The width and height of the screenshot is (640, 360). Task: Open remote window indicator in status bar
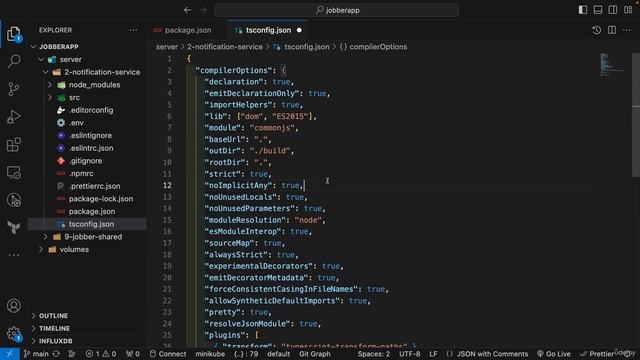9,354
